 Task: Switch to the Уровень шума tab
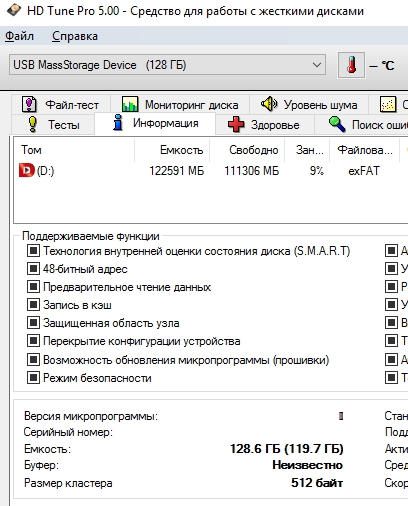point(309,105)
